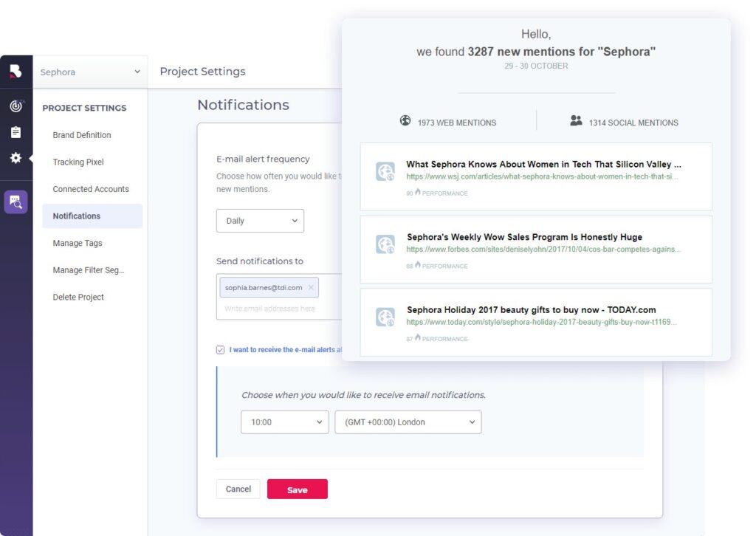
Task: Save the notification settings
Action: 297,489
